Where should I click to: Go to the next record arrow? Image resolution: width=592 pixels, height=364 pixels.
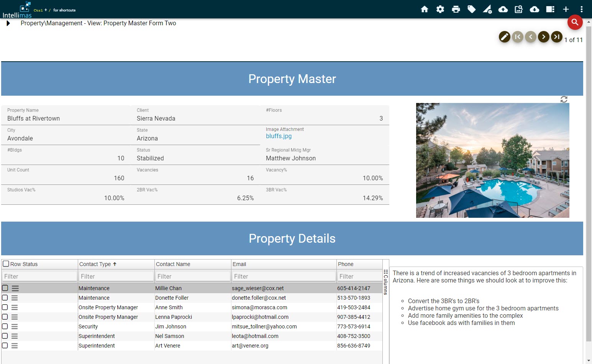(x=543, y=37)
